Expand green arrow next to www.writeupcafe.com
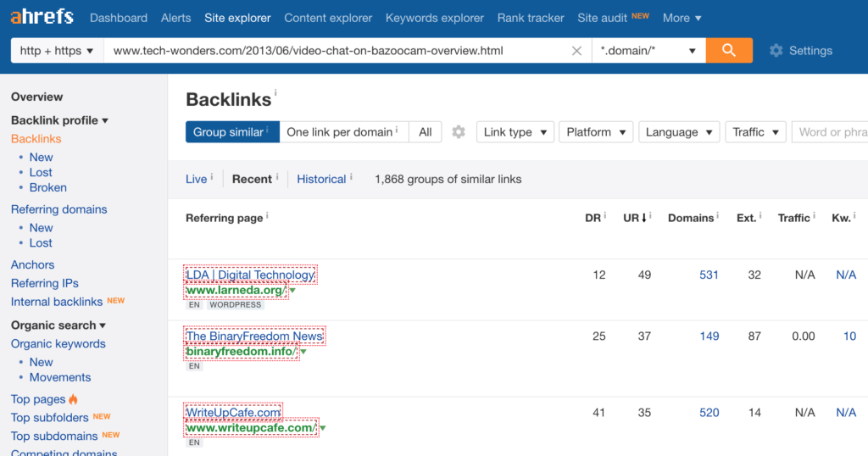 pyautogui.click(x=323, y=428)
